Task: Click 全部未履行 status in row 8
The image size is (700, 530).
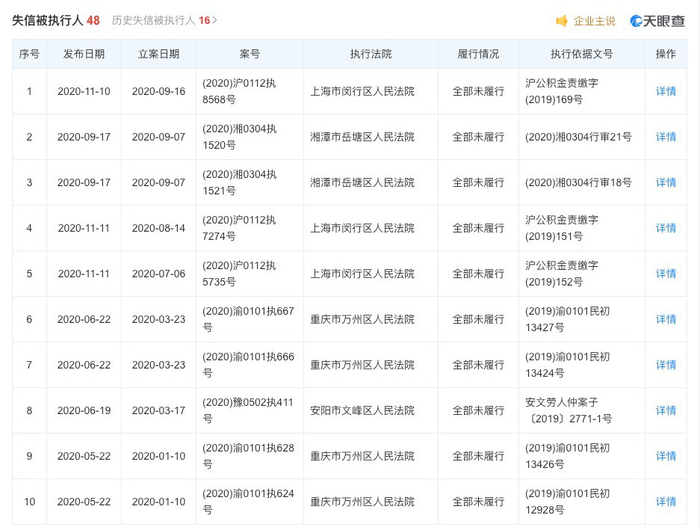Action: click(x=478, y=410)
